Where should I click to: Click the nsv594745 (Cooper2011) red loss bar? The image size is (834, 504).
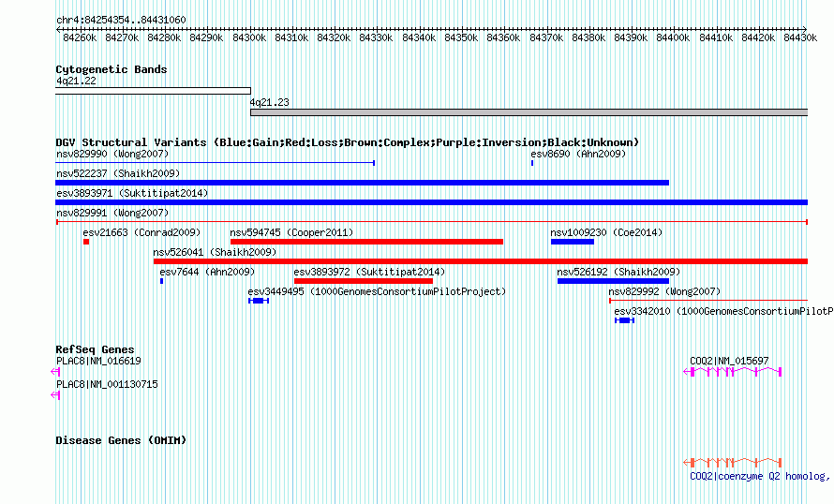pos(366,242)
